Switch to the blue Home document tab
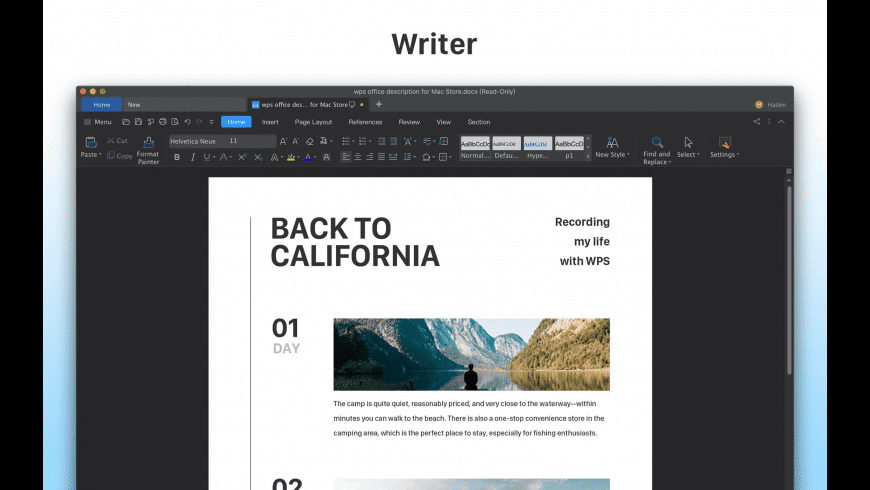This screenshot has height=490, width=870. [102, 104]
